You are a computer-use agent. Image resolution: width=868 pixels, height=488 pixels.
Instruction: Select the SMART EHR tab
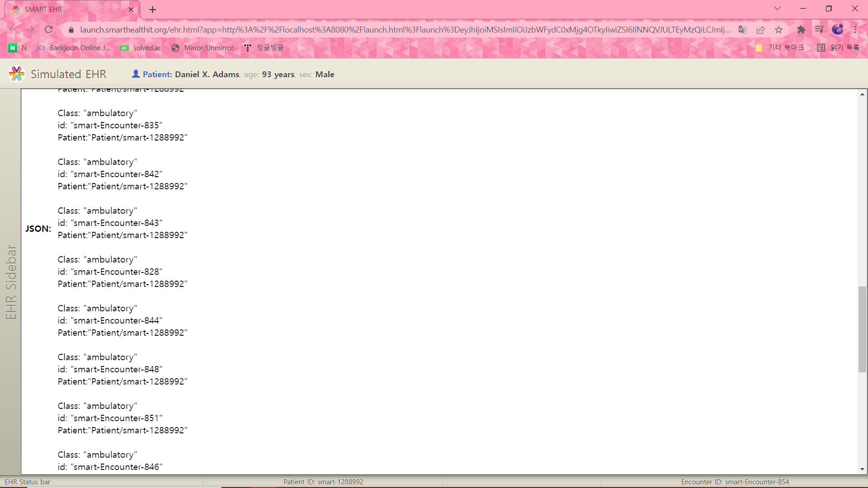coord(68,9)
